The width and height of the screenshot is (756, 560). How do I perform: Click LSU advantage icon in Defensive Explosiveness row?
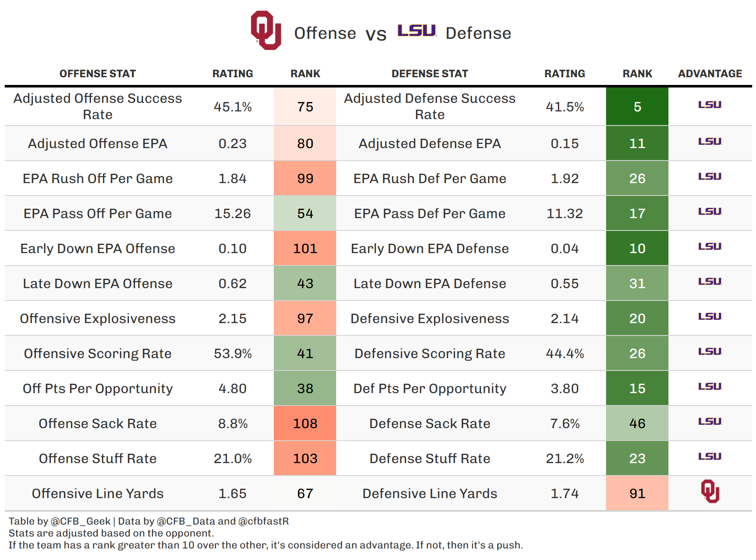pyautogui.click(x=710, y=316)
